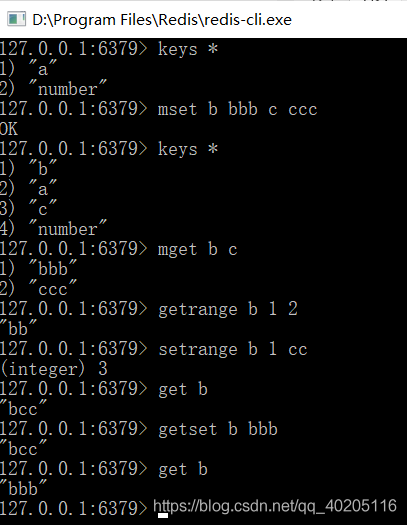This screenshot has width=407, height=525.
Task: Click the 'getset b bbb' command
Action: coord(218,429)
